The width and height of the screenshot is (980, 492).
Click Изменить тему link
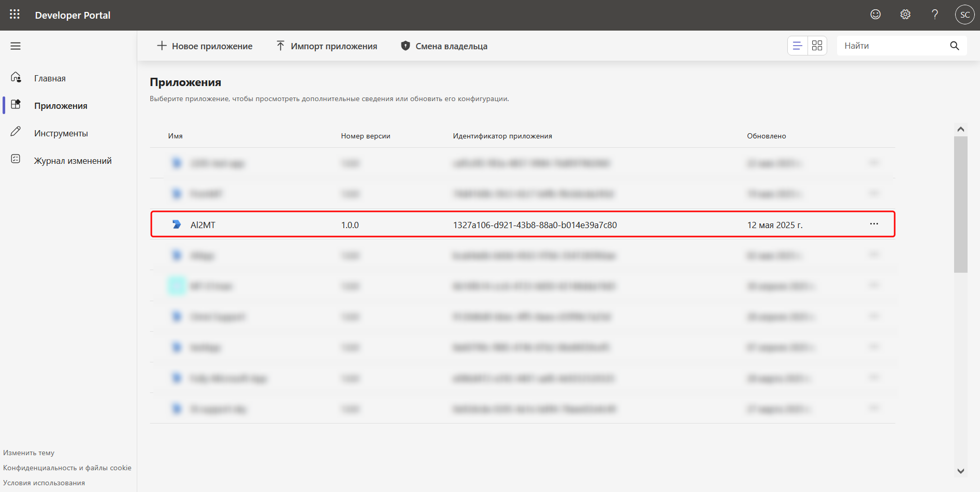(28, 453)
